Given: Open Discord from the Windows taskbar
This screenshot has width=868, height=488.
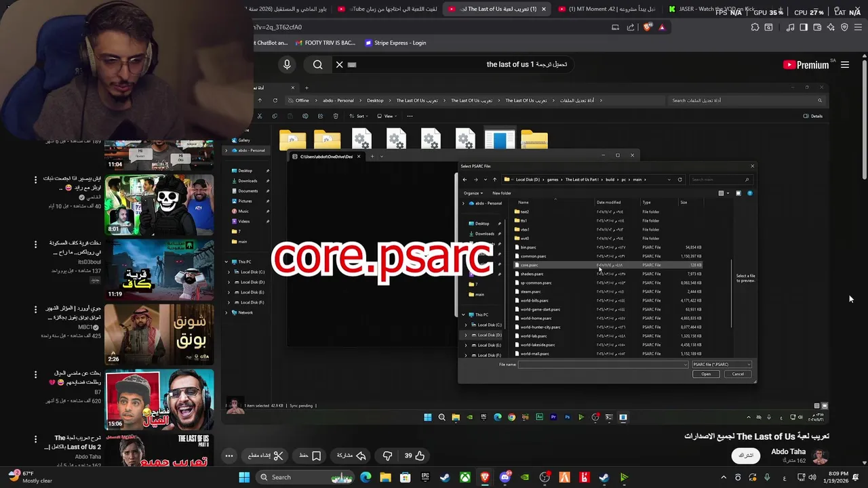Looking at the screenshot, I should [505, 477].
